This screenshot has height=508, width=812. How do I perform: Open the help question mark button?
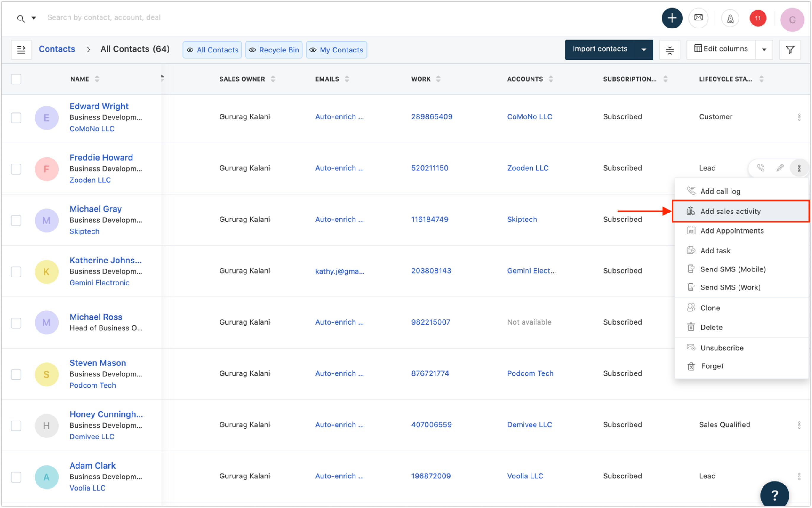pos(774,495)
